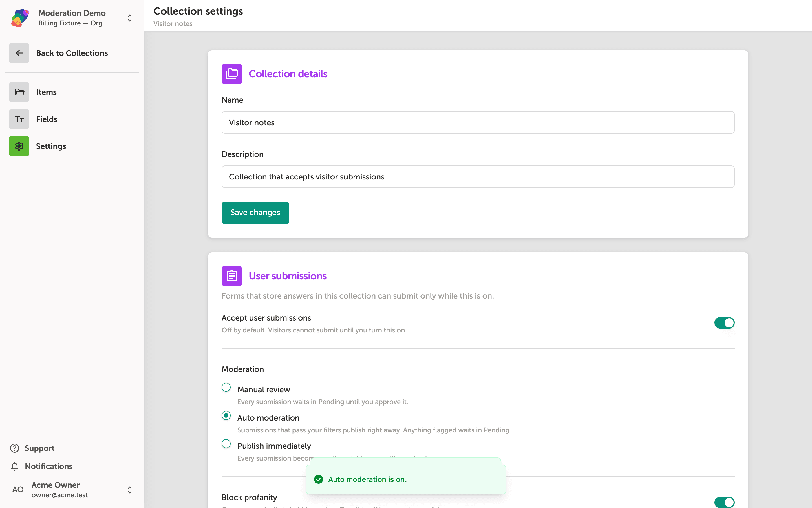Toggle the Block profanity switch
Image resolution: width=812 pixels, height=508 pixels.
pos(724,502)
